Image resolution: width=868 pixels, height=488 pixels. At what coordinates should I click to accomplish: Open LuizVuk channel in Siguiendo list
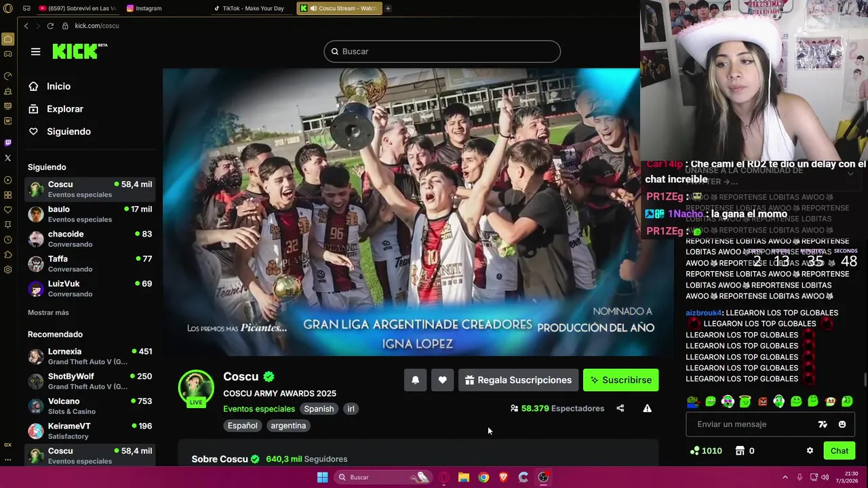(x=90, y=289)
